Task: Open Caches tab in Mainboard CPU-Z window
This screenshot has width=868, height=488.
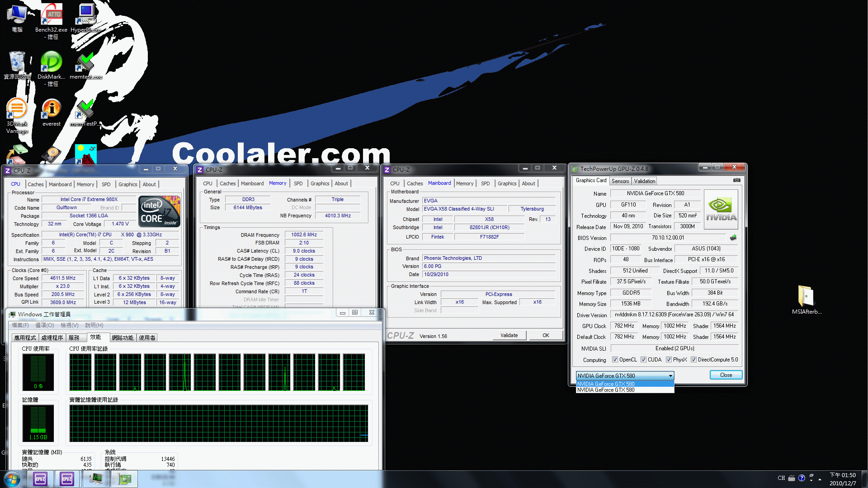Action: [x=415, y=183]
